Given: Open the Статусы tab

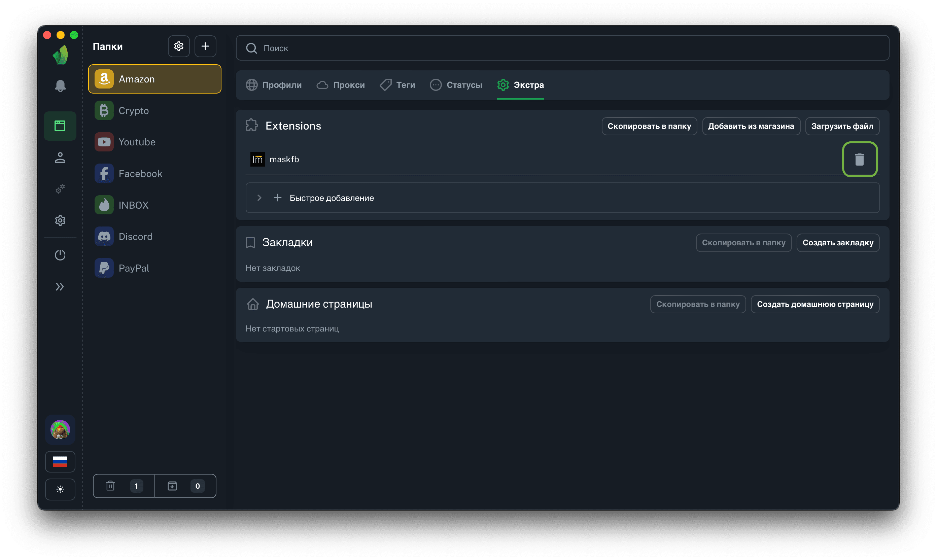Looking at the screenshot, I should coord(456,85).
